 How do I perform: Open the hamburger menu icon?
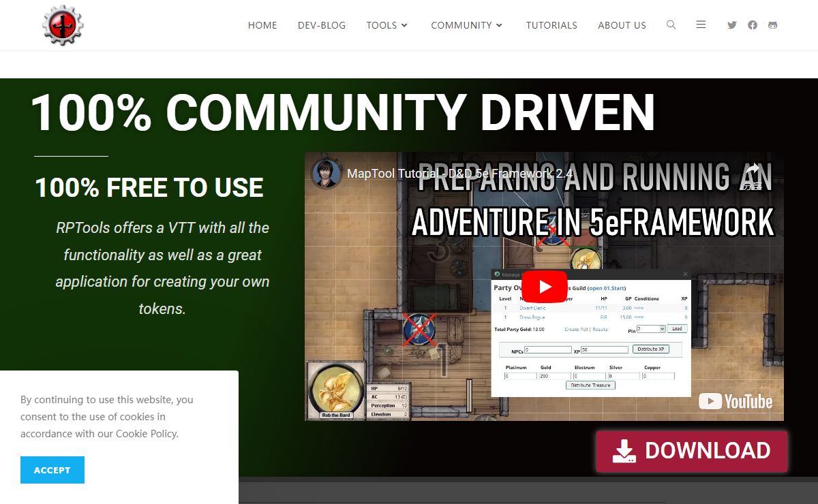(x=701, y=25)
